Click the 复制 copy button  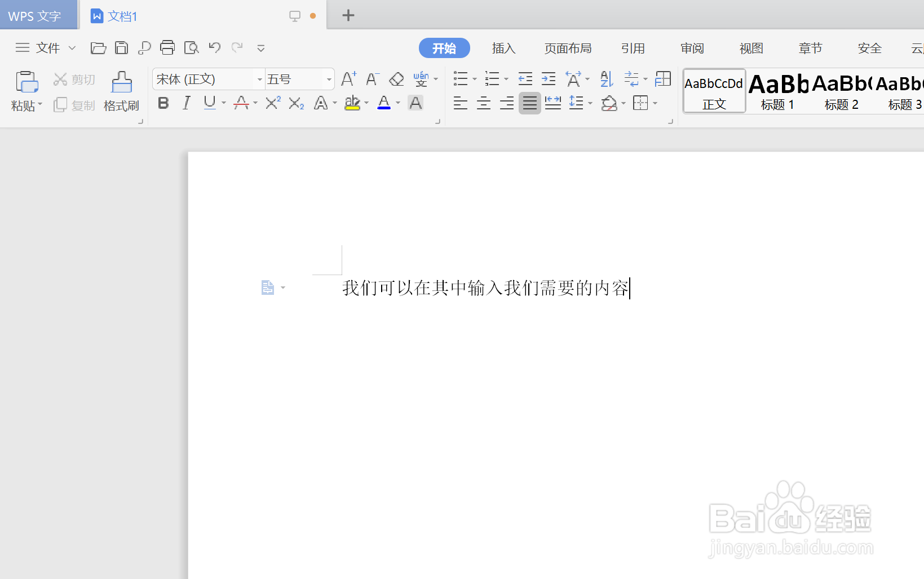coord(74,105)
